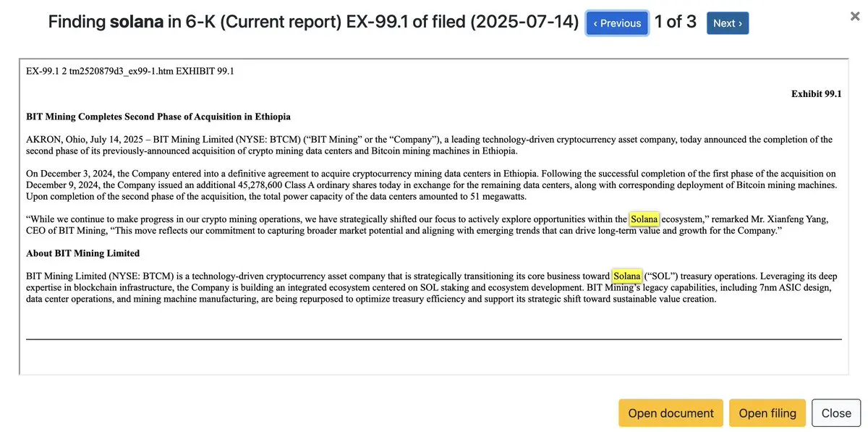
Task: Jump to the next search match
Action: pos(728,23)
